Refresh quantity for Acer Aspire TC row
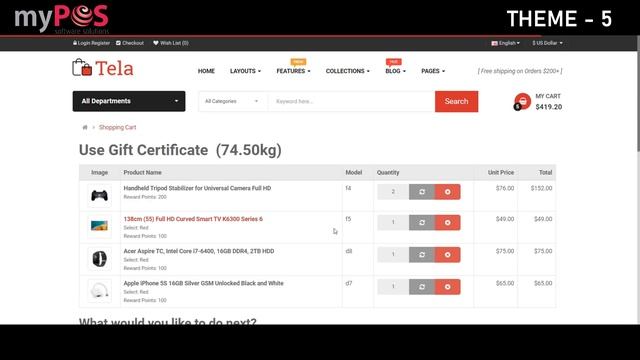The height and width of the screenshot is (360, 640). tap(422, 255)
